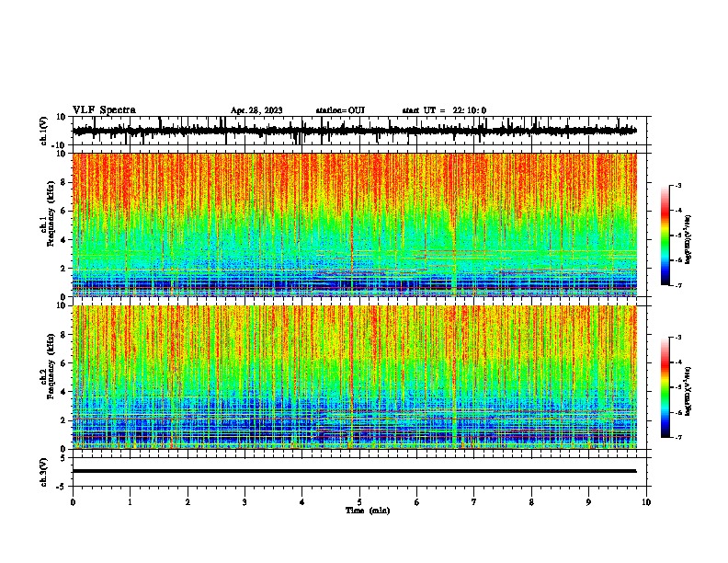Click the "2" kHz tick on ch.2 spectrogram axis
This screenshot has height=563, width=728.
click(x=63, y=420)
